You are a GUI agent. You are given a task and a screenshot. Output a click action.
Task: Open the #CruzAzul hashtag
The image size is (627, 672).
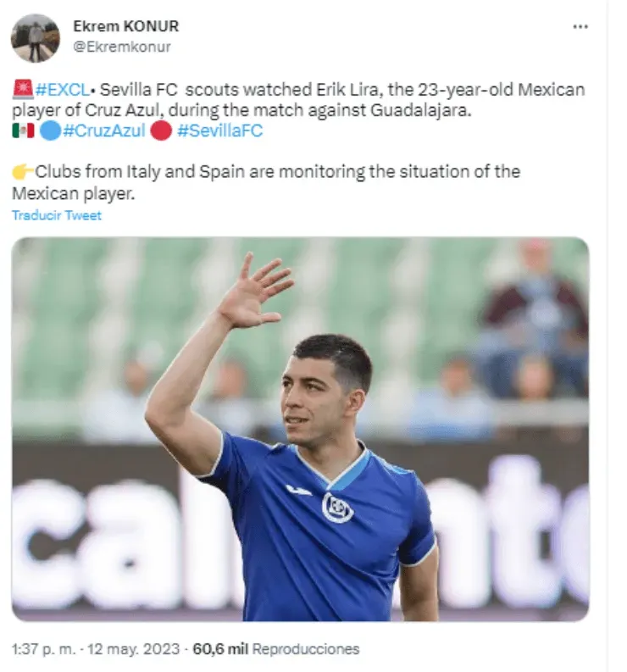pyautogui.click(x=103, y=131)
